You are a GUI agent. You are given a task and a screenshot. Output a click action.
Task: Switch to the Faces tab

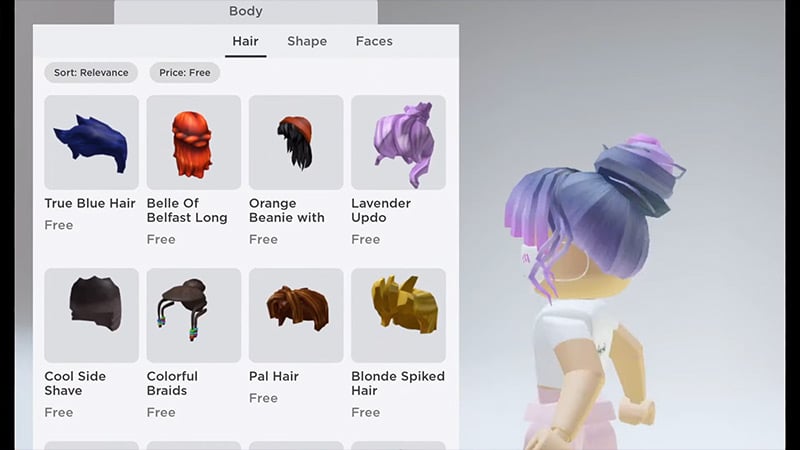coord(374,41)
